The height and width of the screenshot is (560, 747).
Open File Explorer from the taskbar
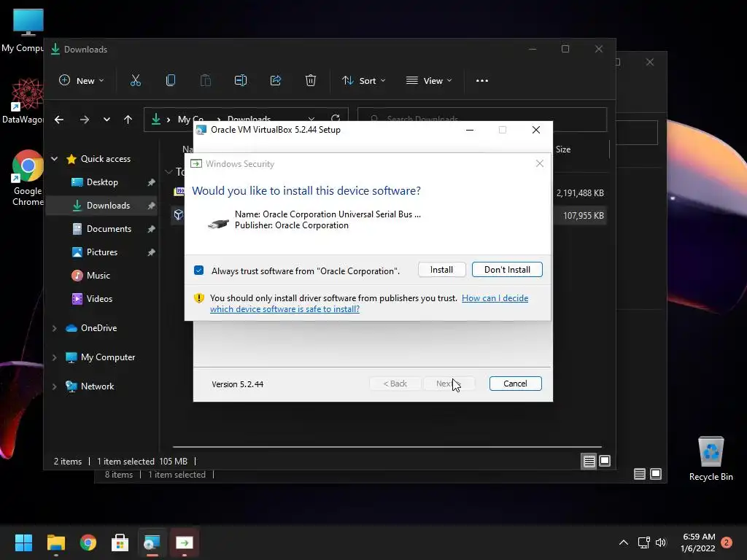(55, 542)
